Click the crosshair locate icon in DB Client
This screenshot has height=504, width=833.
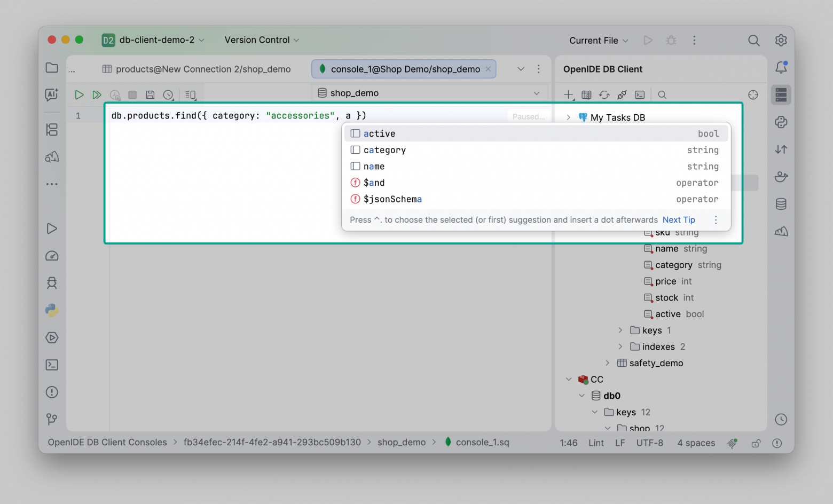(x=753, y=94)
